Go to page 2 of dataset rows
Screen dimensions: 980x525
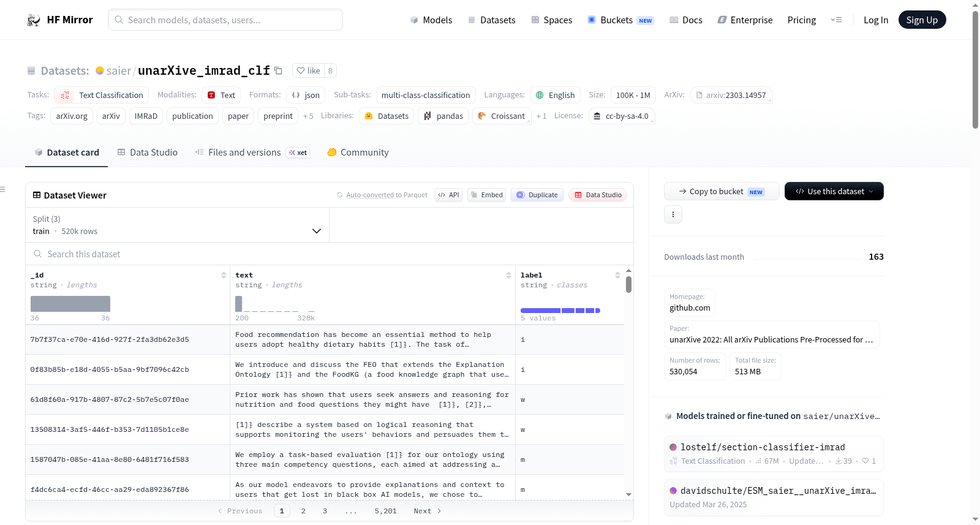click(x=303, y=511)
